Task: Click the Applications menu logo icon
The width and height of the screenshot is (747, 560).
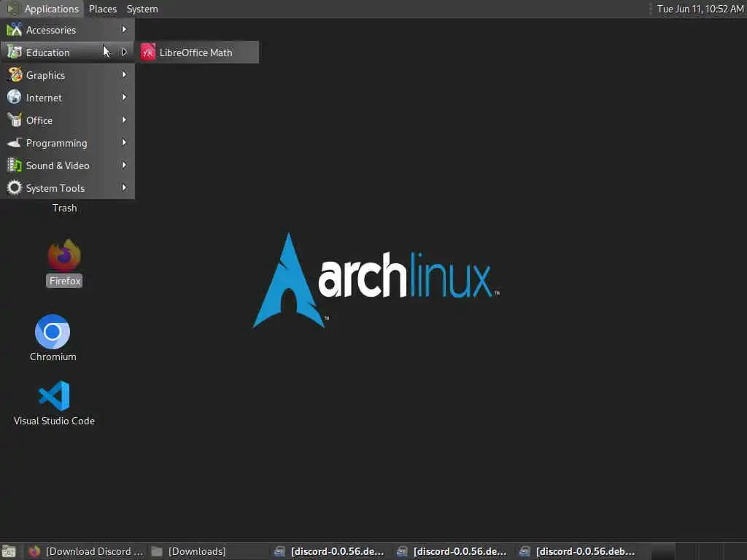Action: [13, 9]
